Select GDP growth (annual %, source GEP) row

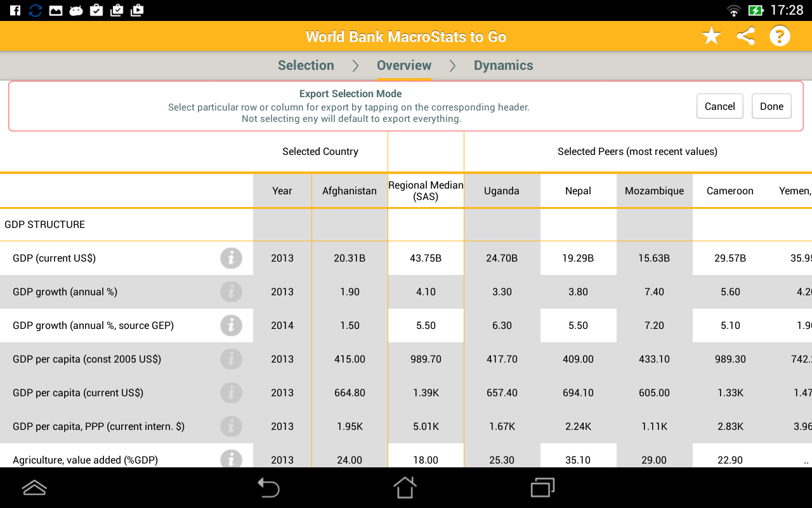[126, 325]
